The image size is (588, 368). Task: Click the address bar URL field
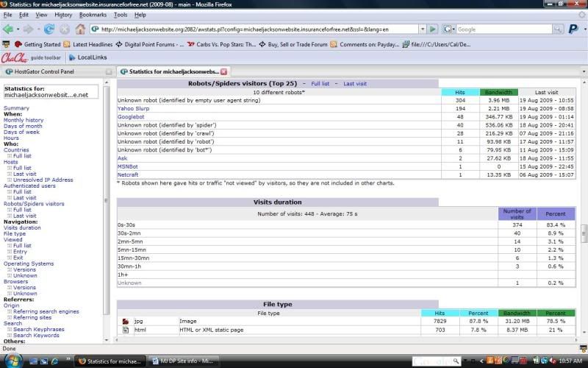click(259, 29)
